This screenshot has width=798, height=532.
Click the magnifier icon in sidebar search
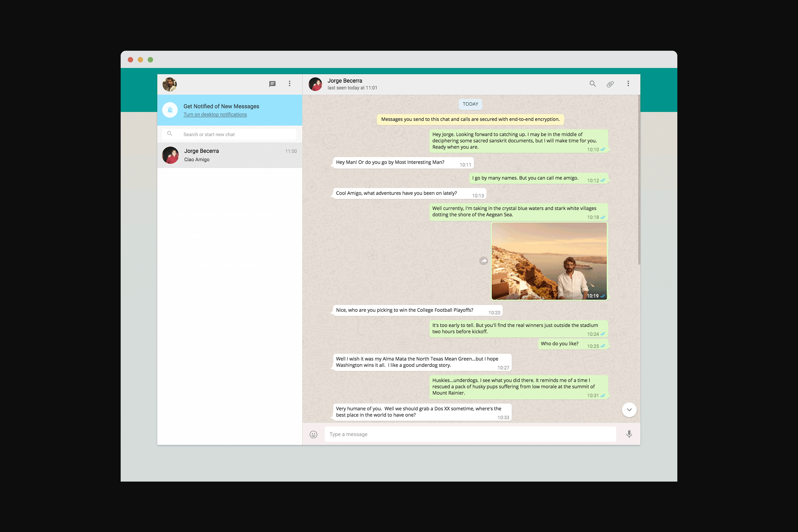point(169,134)
